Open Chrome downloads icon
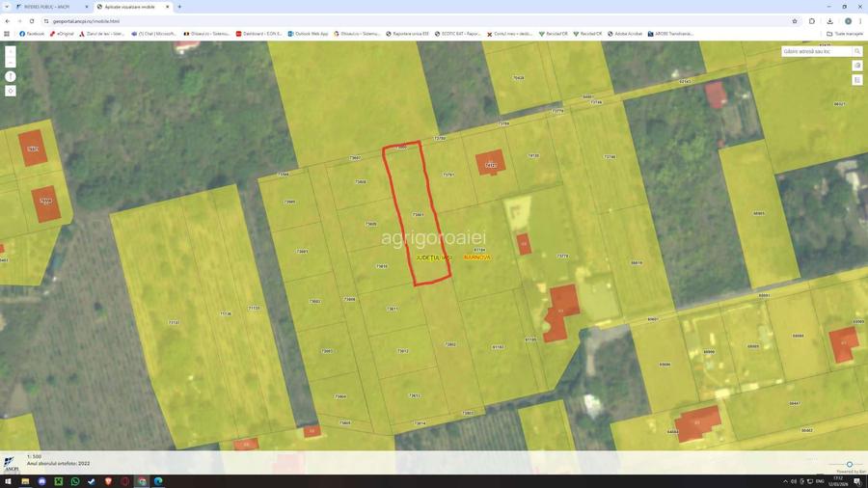This screenshot has height=488, width=868. [829, 20]
